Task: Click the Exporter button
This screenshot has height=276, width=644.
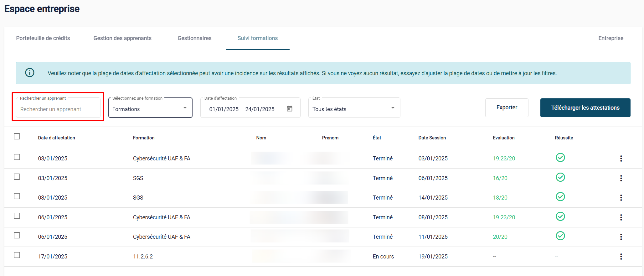Action: point(507,108)
